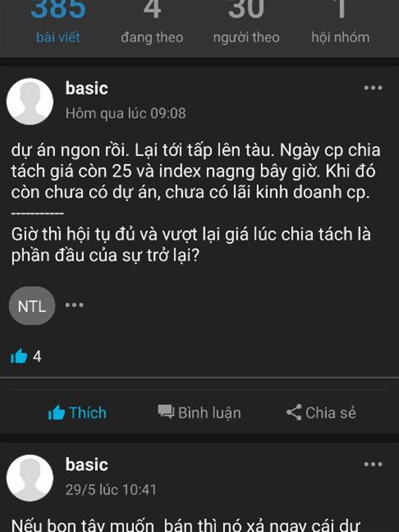The height and width of the screenshot is (532, 399).
Task: Click the Chia sẻ share button
Action: (321, 412)
